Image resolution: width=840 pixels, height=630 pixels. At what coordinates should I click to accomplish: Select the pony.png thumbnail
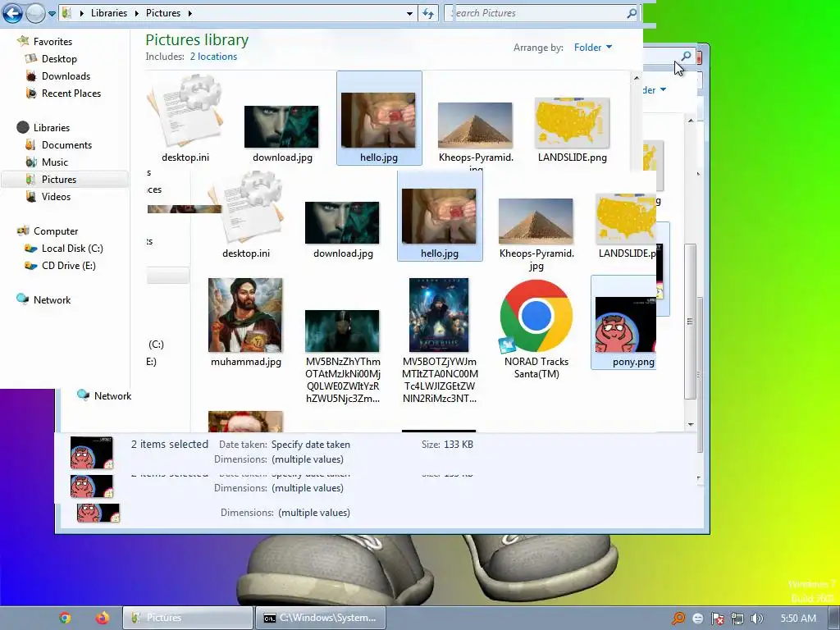point(625,323)
